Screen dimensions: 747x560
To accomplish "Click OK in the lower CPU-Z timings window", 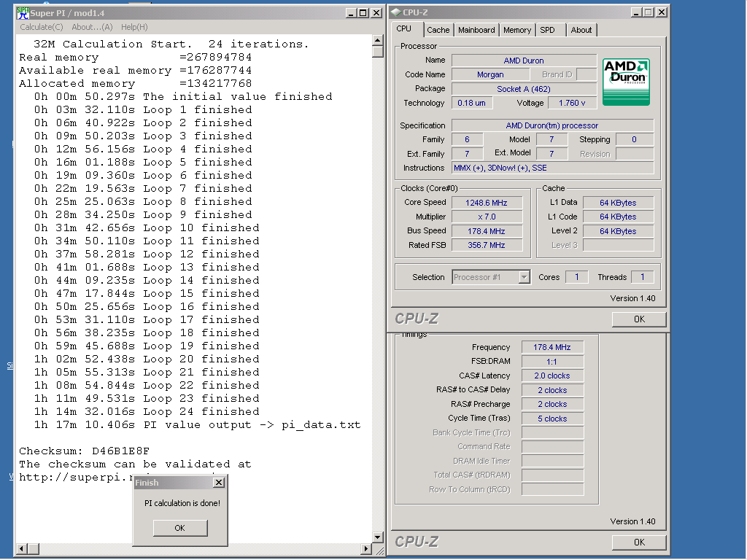I will pyautogui.click(x=639, y=542).
